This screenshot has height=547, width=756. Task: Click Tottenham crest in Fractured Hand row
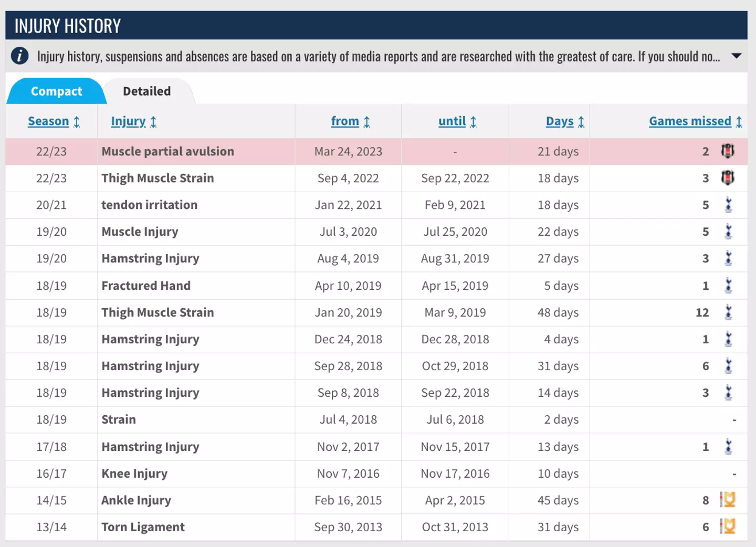pos(728,286)
